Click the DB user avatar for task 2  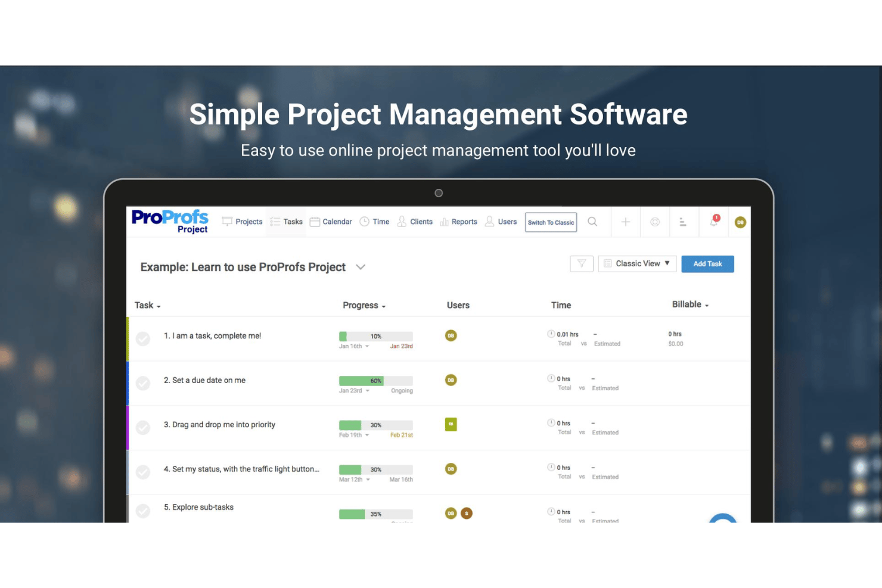pos(451,380)
